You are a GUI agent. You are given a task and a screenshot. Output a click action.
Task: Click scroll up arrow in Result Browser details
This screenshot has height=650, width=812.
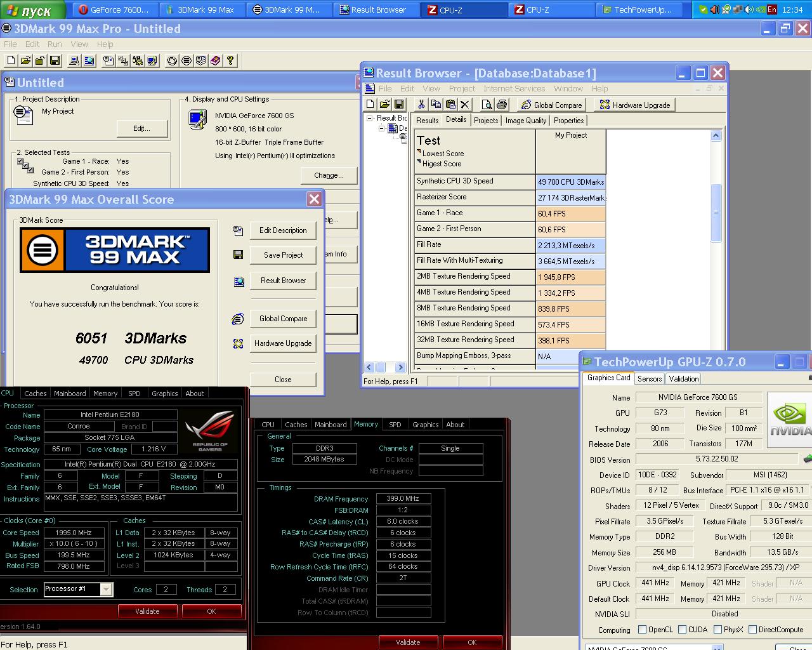coord(716,135)
